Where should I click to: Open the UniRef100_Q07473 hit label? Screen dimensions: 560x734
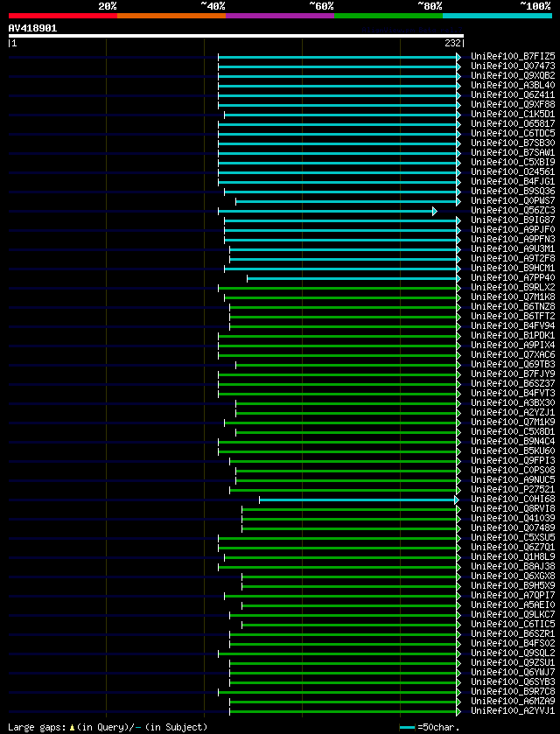513,66
